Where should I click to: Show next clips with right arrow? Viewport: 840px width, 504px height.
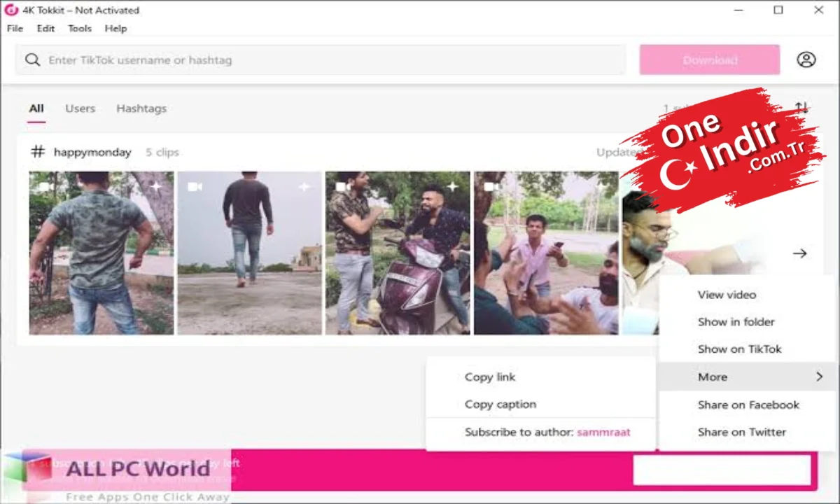[799, 253]
